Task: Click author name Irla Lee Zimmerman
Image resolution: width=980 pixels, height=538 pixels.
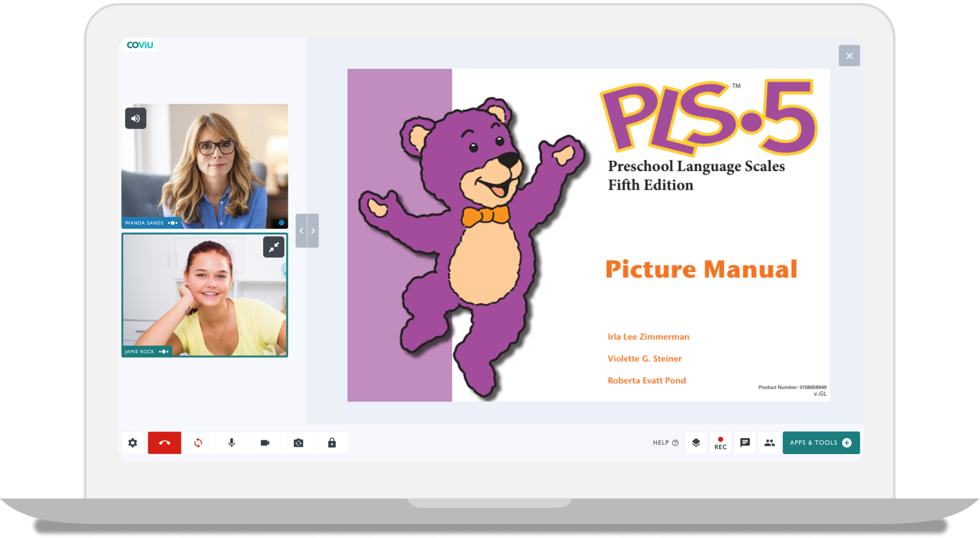Action: (648, 337)
